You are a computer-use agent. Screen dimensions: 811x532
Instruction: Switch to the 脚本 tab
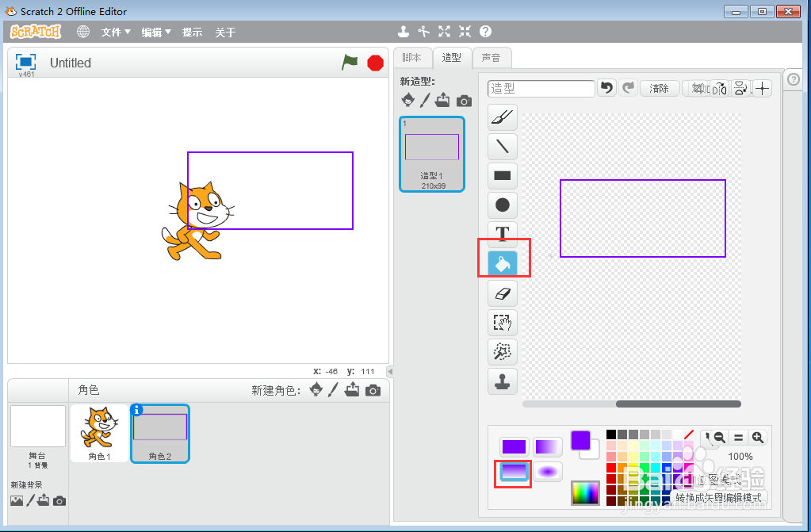click(x=411, y=57)
